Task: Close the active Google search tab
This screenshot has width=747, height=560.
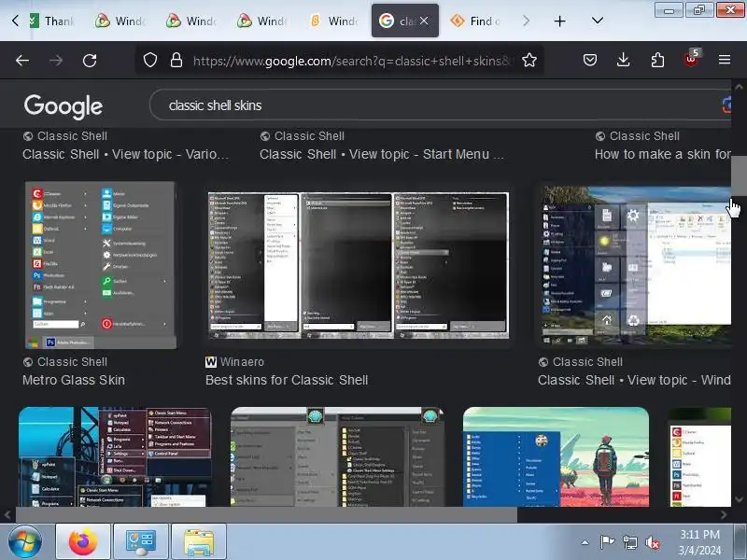Action: pos(424,21)
